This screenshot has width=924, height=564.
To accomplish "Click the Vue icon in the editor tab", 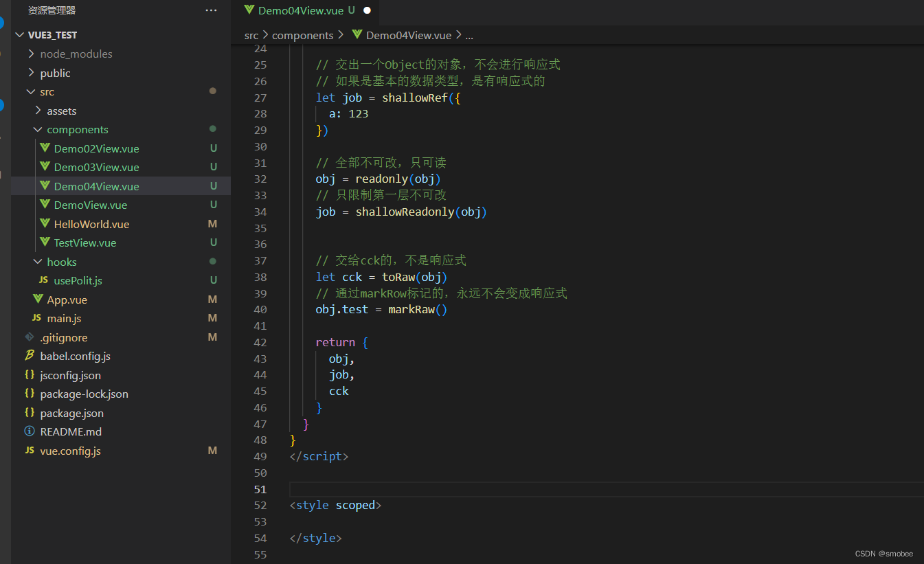I will [x=249, y=10].
